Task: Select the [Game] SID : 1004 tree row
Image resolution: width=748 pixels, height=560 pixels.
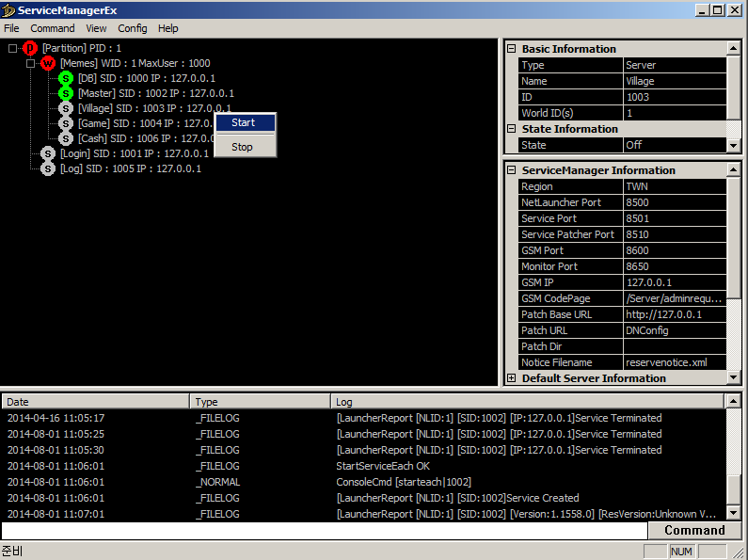Action: [146, 123]
